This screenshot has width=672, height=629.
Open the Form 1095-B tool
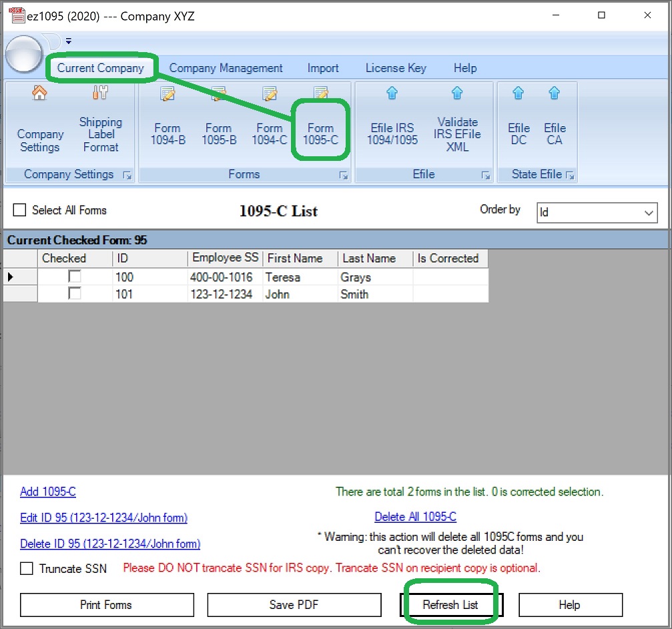coord(219,128)
